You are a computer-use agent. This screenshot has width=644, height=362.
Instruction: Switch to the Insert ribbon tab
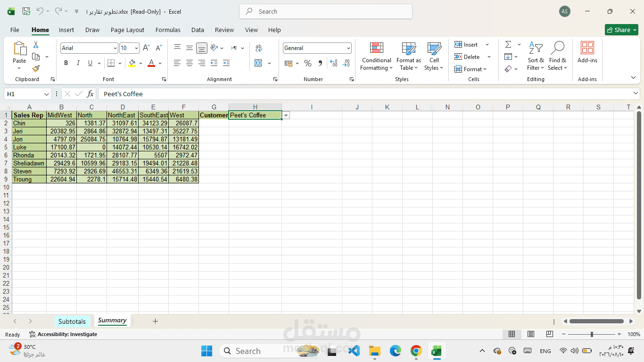click(x=66, y=30)
